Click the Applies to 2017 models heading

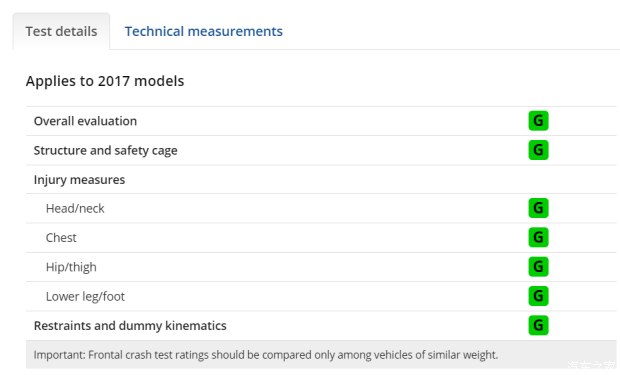coord(105,81)
